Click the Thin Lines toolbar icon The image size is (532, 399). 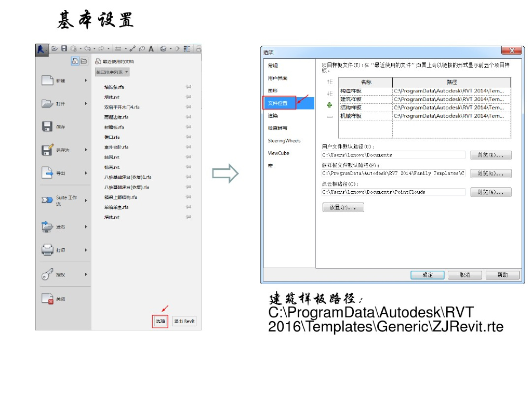coord(187,48)
